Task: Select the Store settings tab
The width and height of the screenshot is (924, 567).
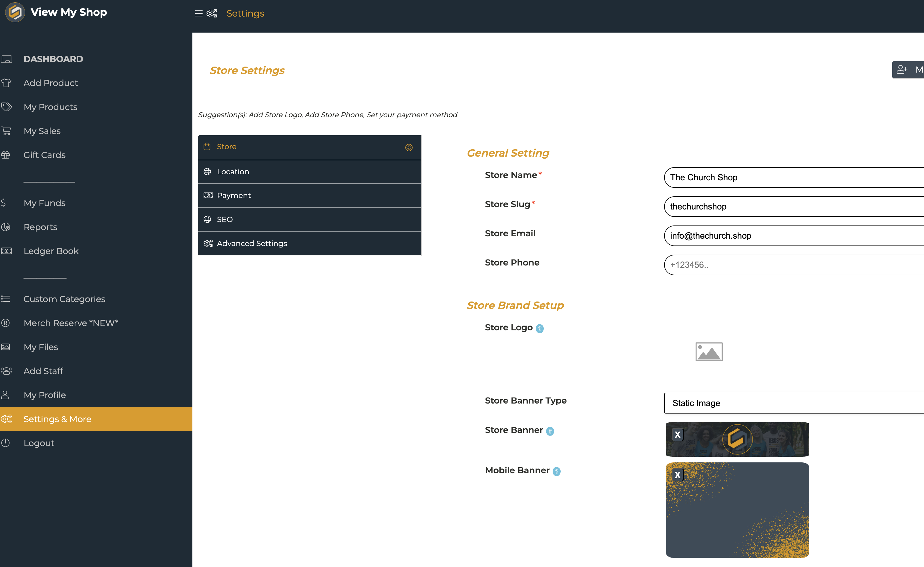Action: [x=310, y=147]
